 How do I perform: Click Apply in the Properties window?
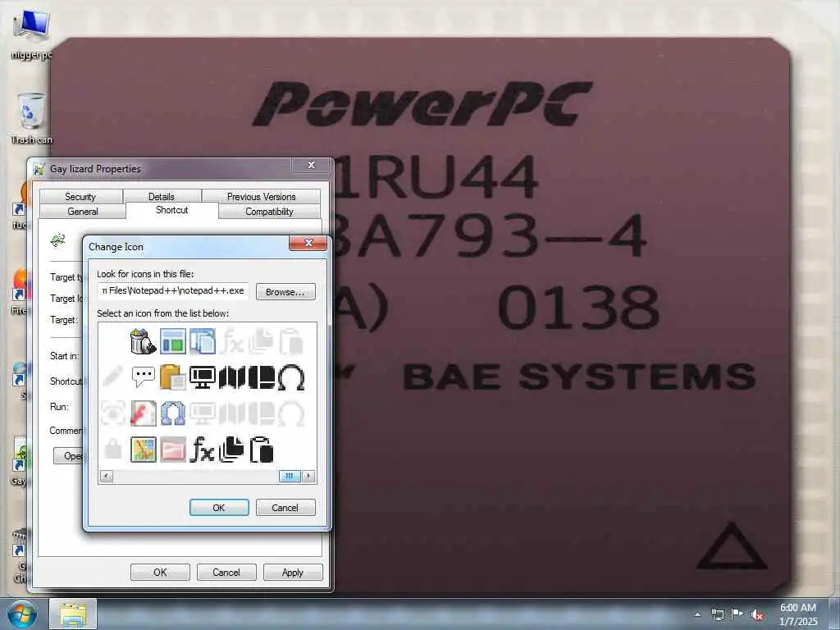293,572
